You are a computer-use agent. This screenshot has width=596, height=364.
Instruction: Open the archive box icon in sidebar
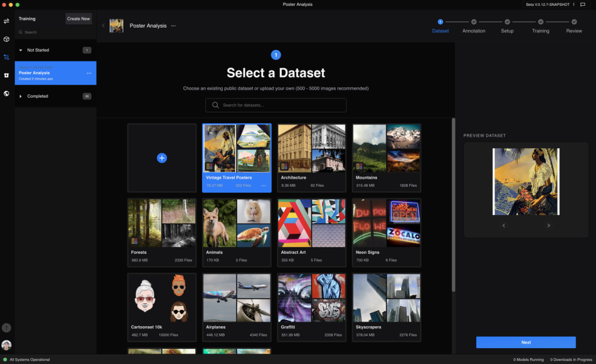pyautogui.click(x=6, y=75)
